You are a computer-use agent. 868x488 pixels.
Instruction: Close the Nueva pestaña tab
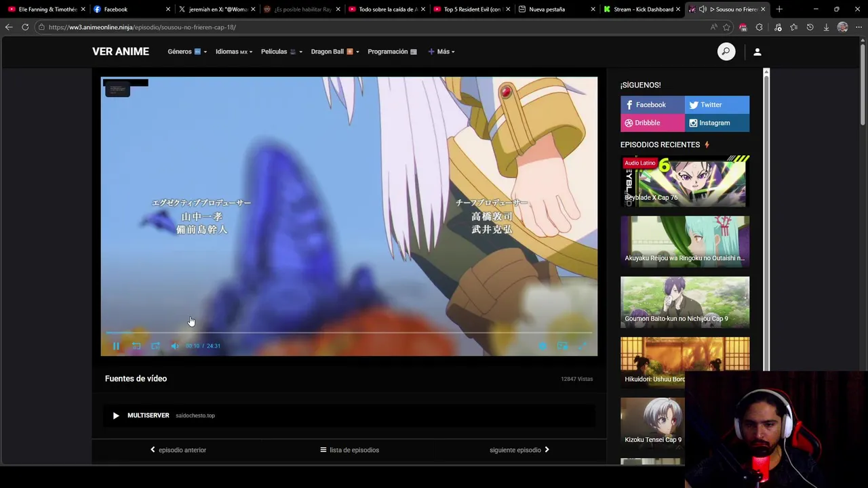tap(593, 9)
